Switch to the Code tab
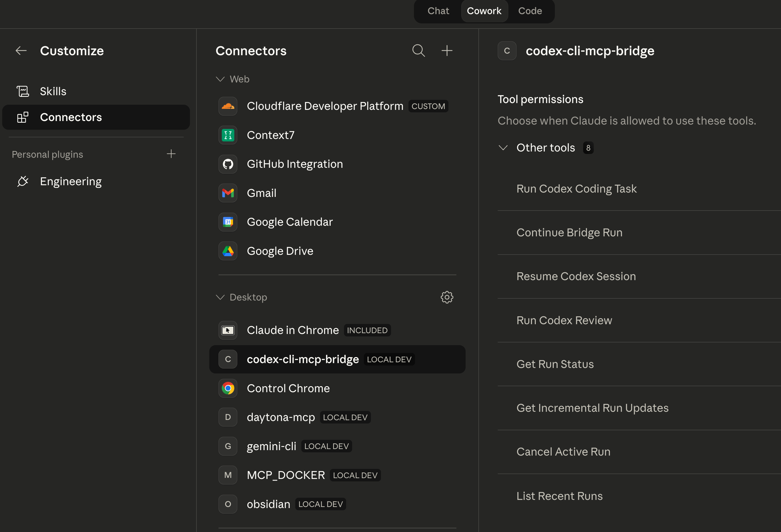The image size is (781, 532). (530, 11)
